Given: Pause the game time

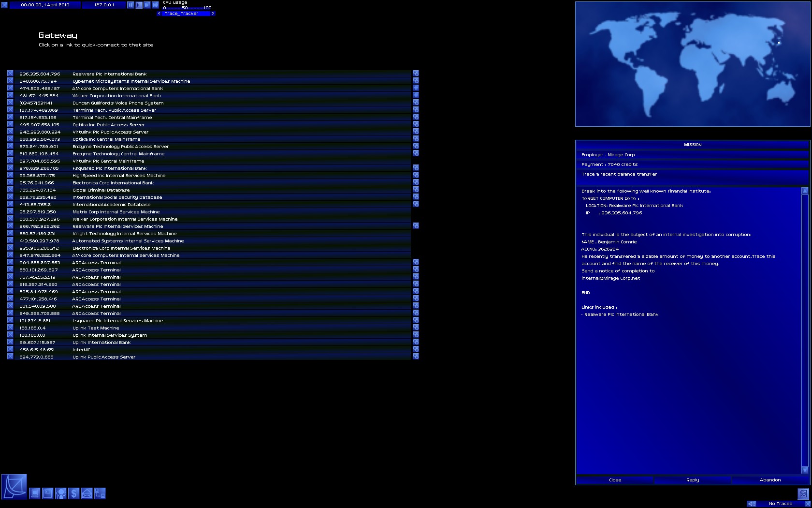Looking at the screenshot, I should (x=130, y=5).
